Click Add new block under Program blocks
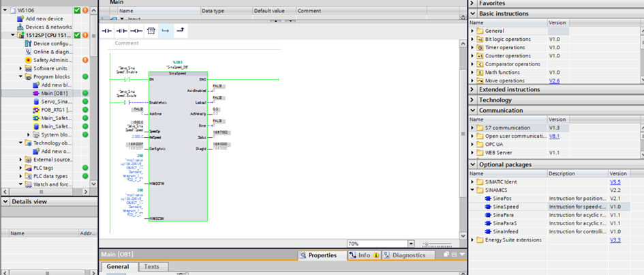The image size is (644, 275). [x=52, y=85]
